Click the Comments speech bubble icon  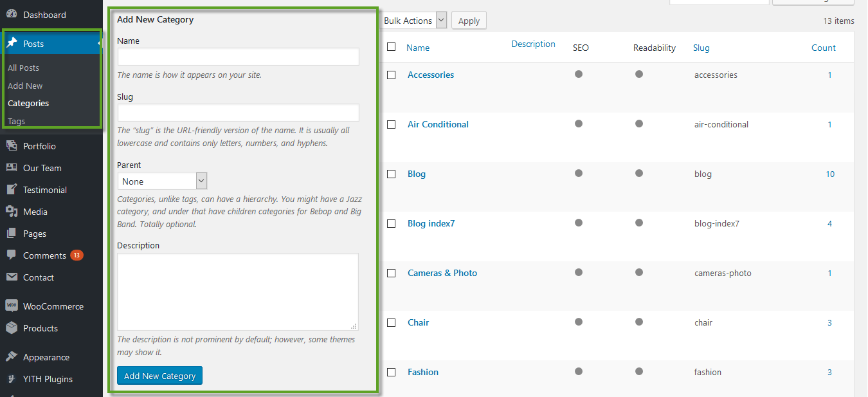tap(12, 255)
